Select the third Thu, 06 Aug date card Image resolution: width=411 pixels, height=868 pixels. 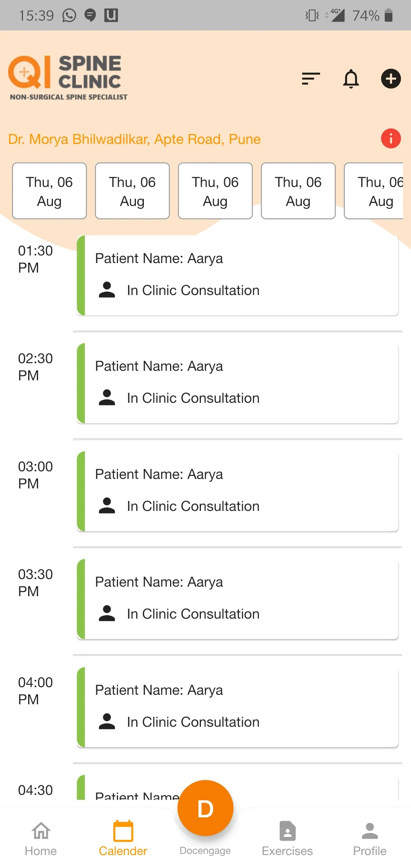[x=215, y=191]
